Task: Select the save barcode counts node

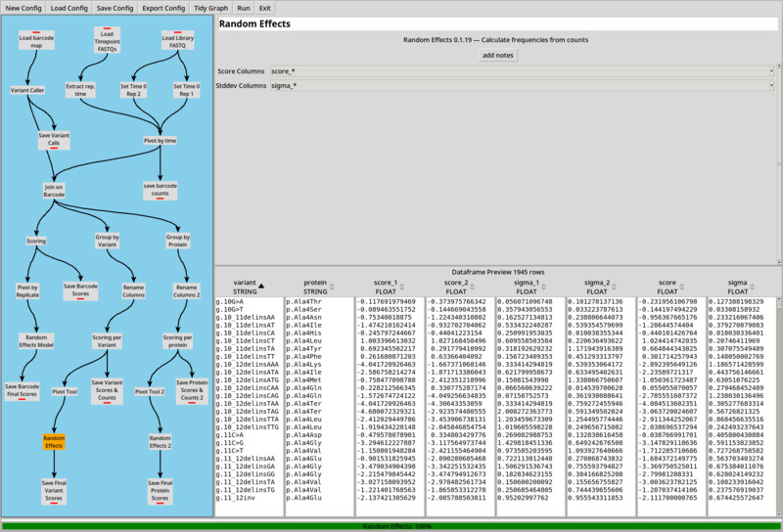Action: click(160, 190)
